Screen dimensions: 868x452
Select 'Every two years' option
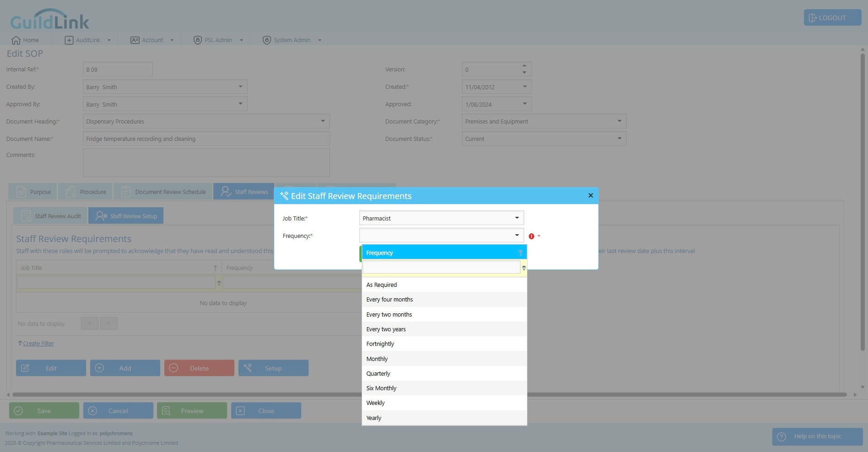point(444,329)
